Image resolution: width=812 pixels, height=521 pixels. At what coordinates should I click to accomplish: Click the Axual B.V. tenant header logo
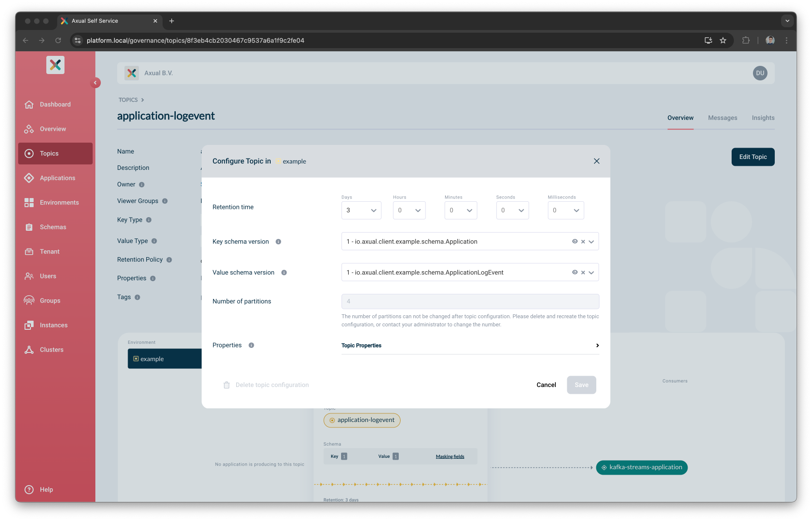[132, 73]
